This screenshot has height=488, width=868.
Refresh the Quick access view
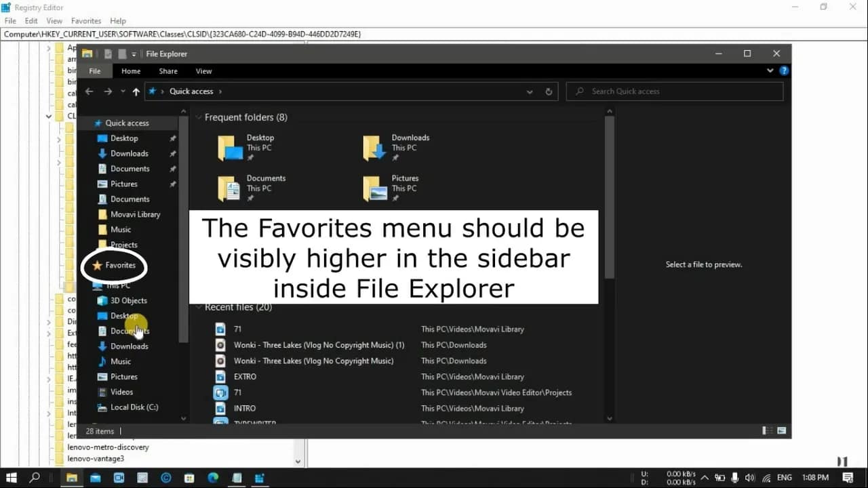[549, 91]
